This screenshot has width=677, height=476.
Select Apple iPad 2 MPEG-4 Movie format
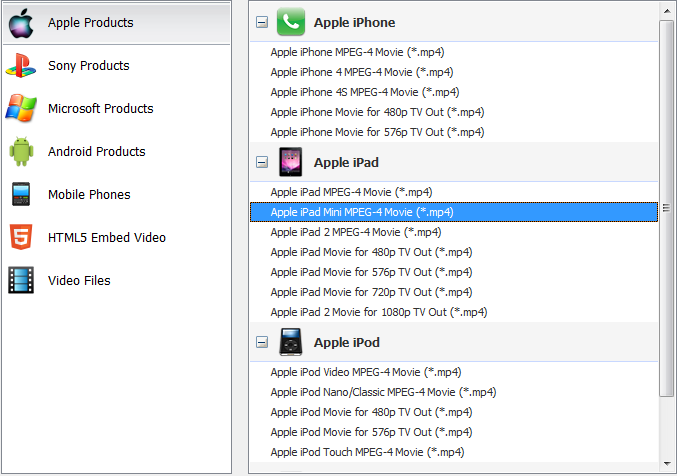(x=454, y=232)
